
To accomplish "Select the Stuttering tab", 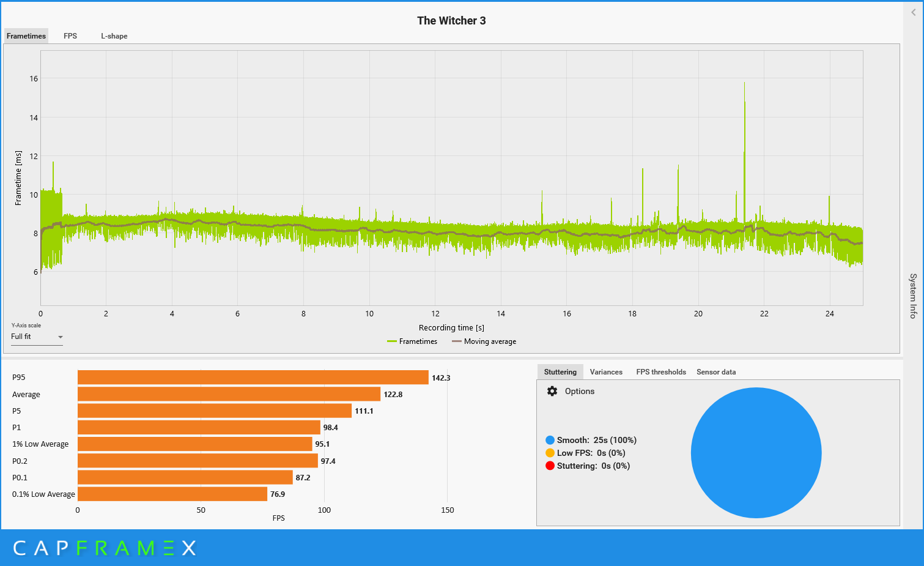I will (x=560, y=372).
